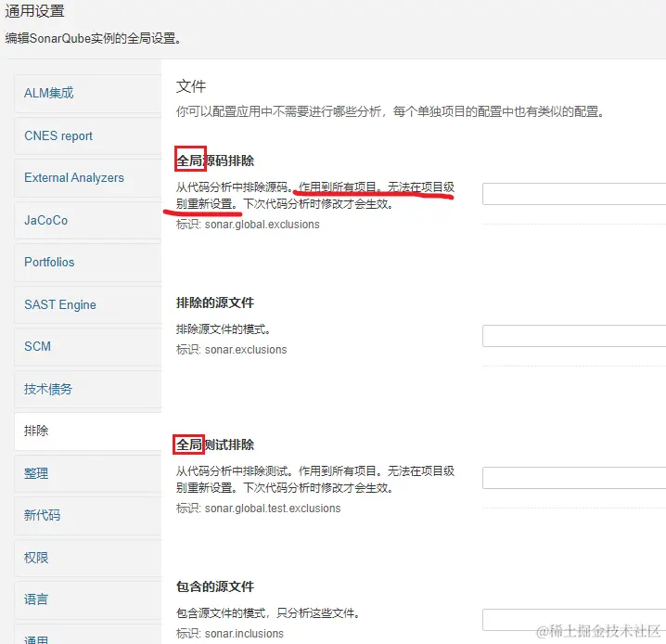Screen dimensions: 666x644
Task: Click the sonar.global.exclusions key text
Action: pyautogui.click(x=263, y=225)
